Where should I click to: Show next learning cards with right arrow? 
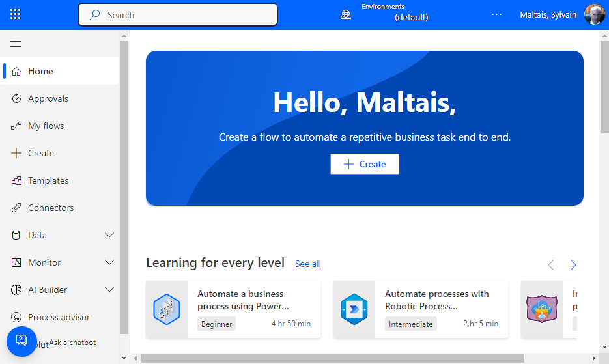[x=573, y=265]
